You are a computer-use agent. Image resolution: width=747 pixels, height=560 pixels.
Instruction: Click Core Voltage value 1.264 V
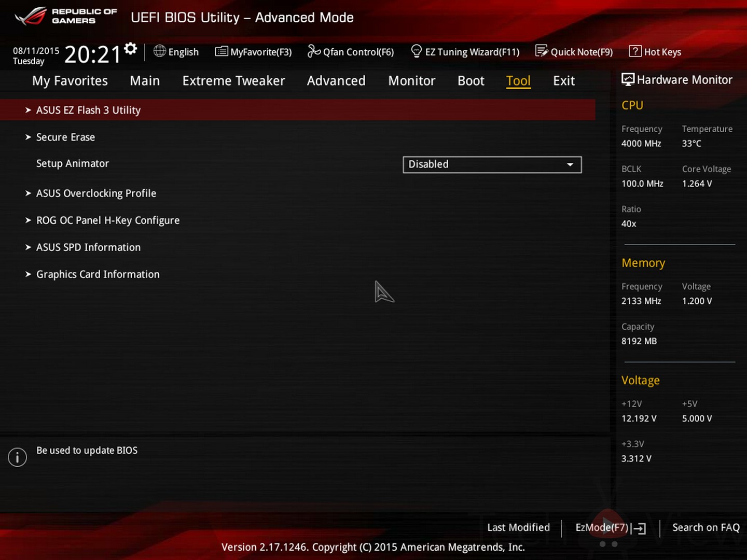(x=697, y=184)
